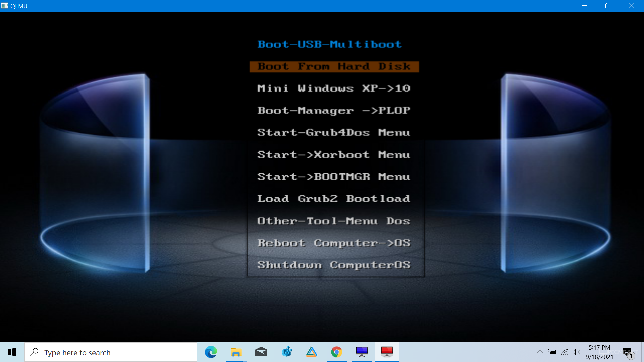Screen dimensions: 644x362
Task: Switch to the blue monitor taskbar app
Action: [x=362, y=352]
